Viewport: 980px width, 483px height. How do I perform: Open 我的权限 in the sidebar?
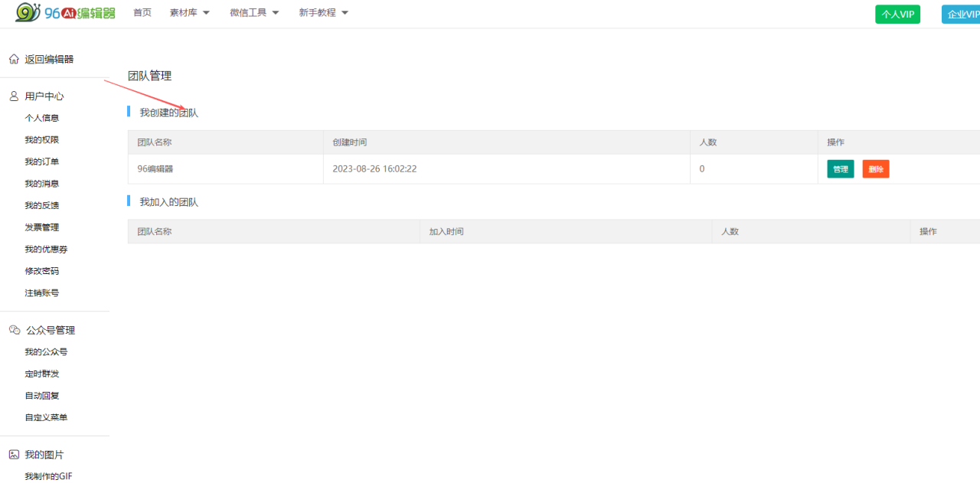tap(41, 140)
